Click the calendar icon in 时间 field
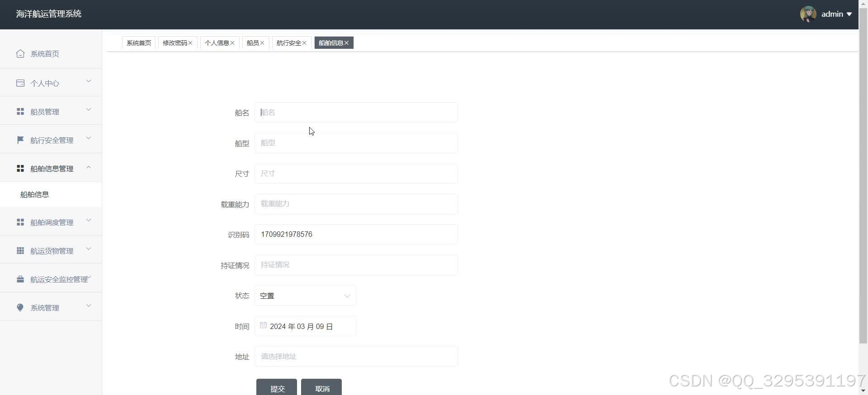 click(263, 325)
